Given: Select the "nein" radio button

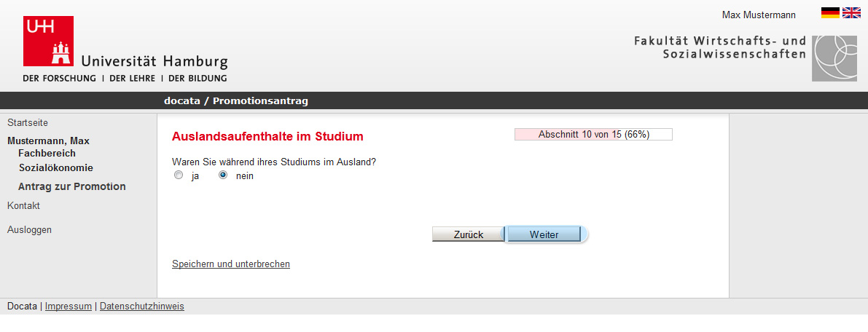Looking at the screenshot, I should pos(223,175).
